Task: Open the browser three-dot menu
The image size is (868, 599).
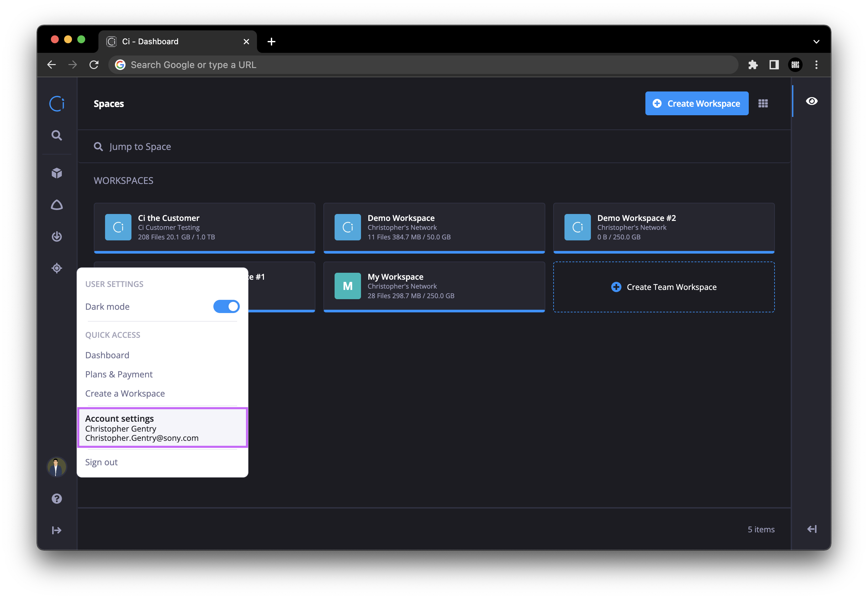Action: point(816,65)
